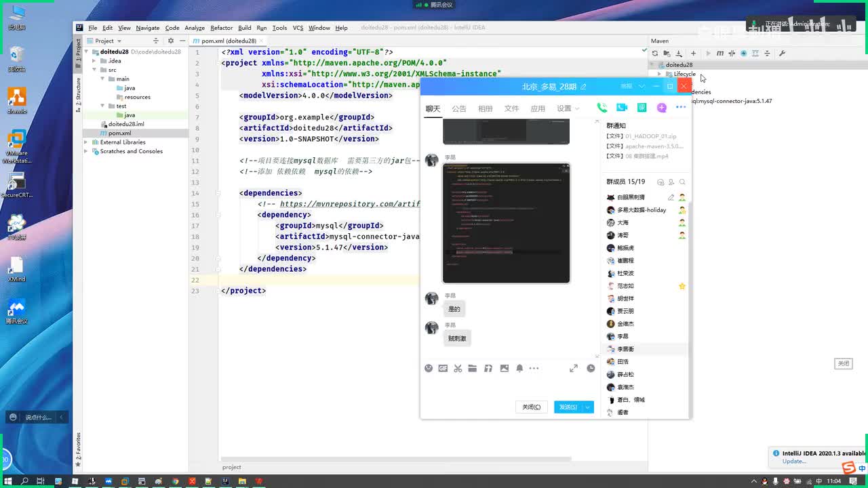Viewport: 868px width, 488px height.
Task: Click the music share icon in chat toolbar
Action: (488, 368)
